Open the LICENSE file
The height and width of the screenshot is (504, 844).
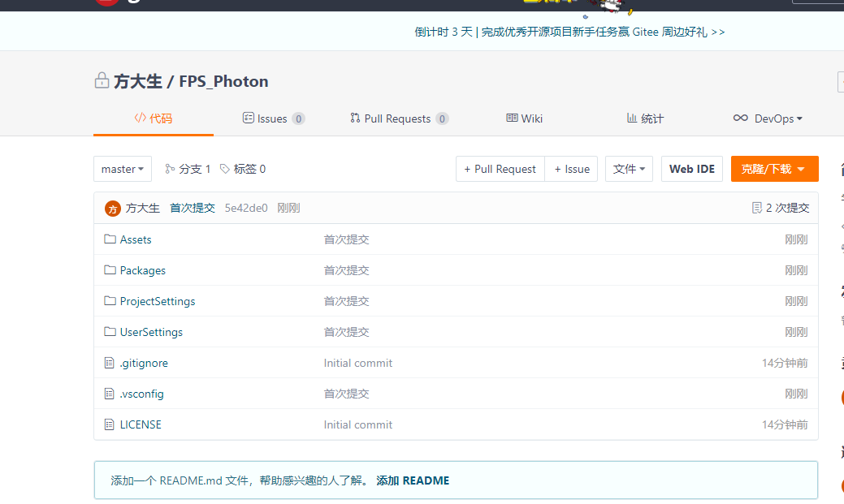point(141,424)
